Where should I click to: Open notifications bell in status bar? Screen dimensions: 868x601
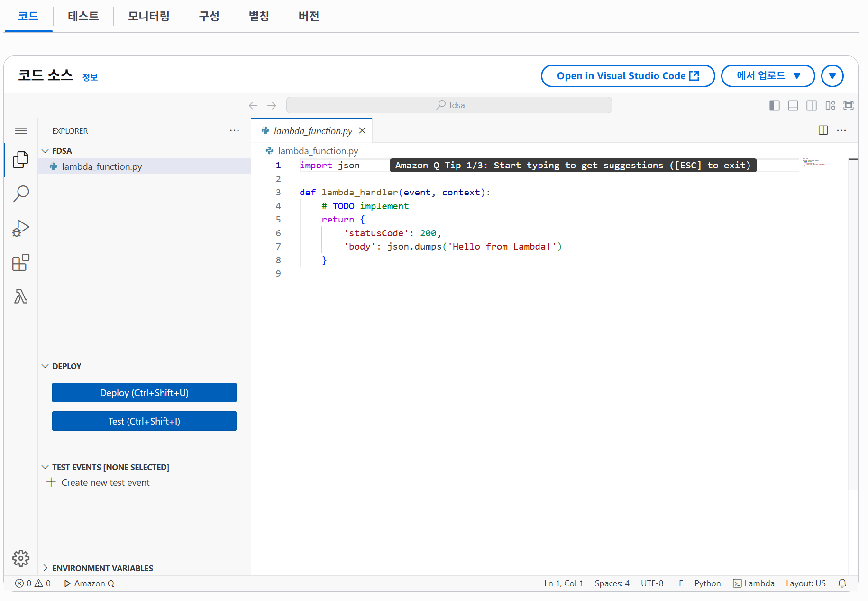[x=842, y=583]
